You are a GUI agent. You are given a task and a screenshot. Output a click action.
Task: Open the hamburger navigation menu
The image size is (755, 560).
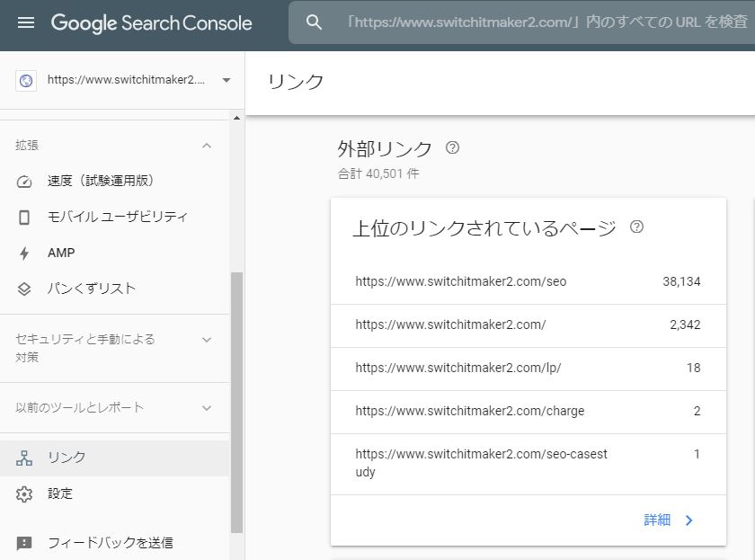pyautogui.click(x=25, y=22)
